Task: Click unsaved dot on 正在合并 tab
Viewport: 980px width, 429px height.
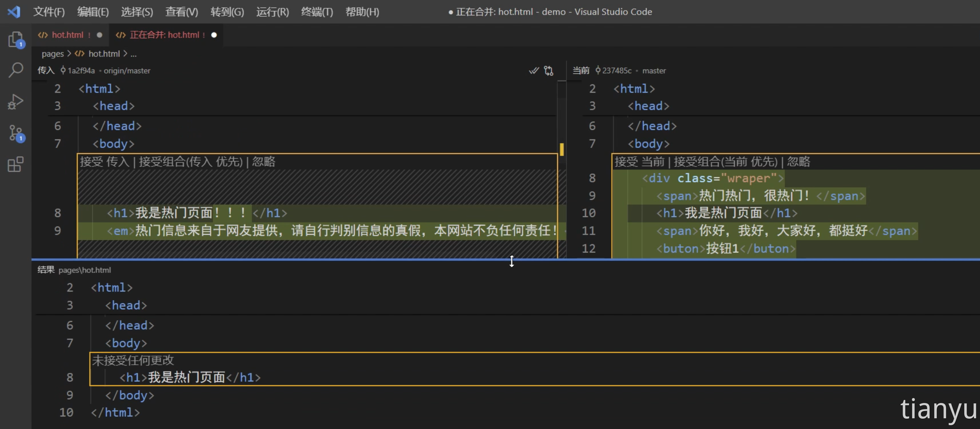Action: click(214, 35)
